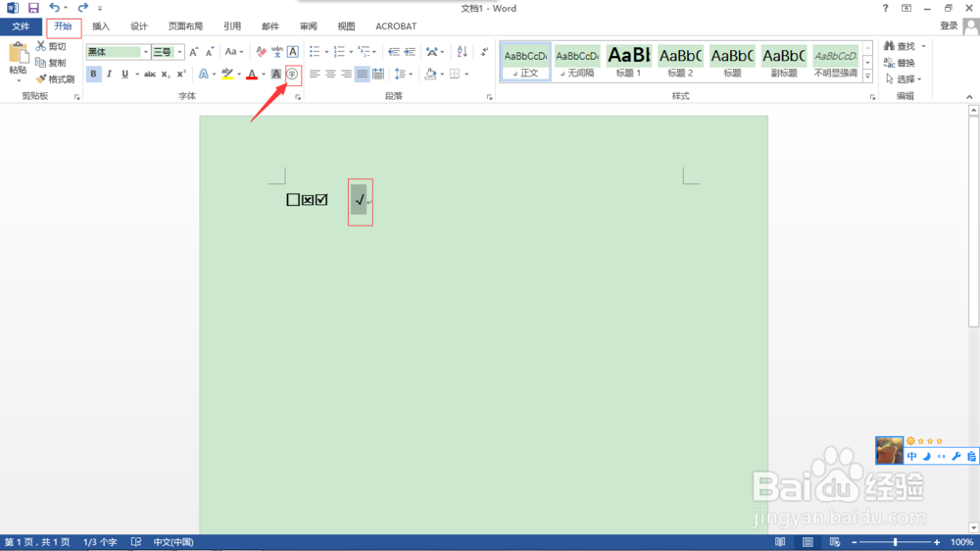980x551 pixels.
Task: Open the Font dialog launcher (字体)
Action: pyautogui.click(x=298, y=97)
